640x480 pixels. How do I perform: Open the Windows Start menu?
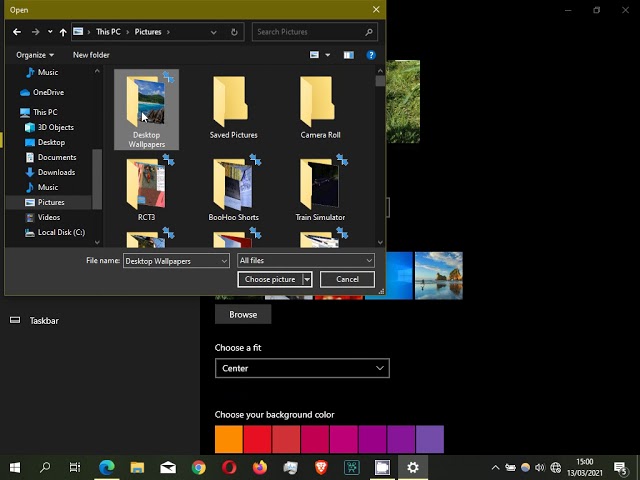point(15,467)
